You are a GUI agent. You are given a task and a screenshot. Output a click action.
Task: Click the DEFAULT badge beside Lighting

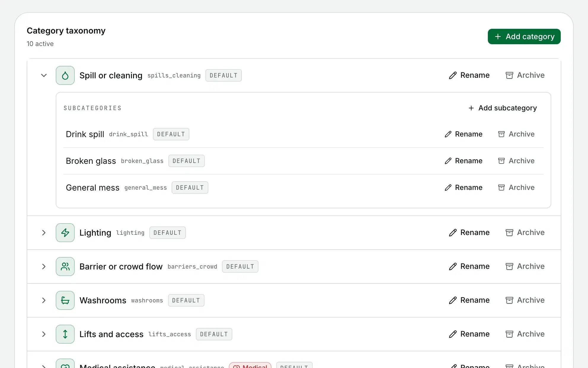167,233
